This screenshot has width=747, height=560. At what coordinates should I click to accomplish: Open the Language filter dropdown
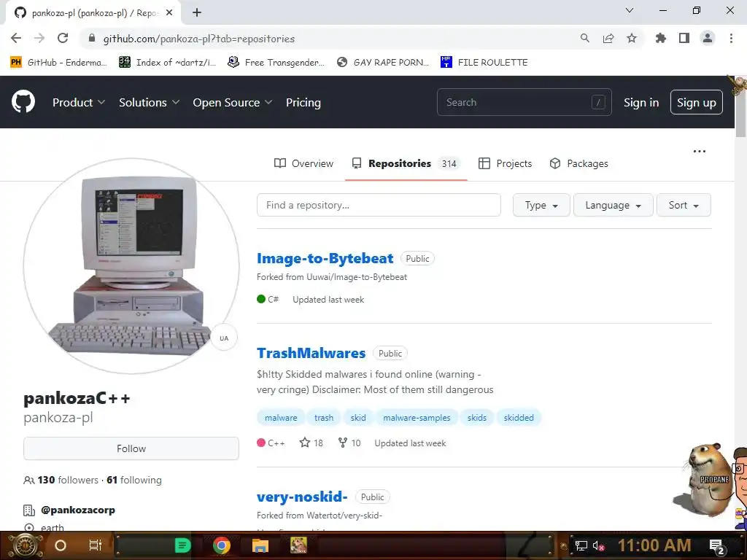[613, 205]
